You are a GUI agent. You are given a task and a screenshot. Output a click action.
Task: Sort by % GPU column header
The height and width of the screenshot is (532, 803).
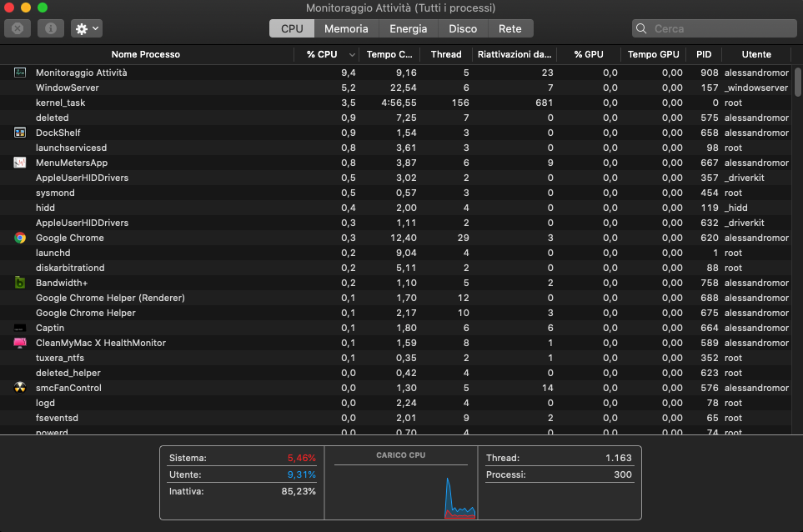(x=589, y=54)
